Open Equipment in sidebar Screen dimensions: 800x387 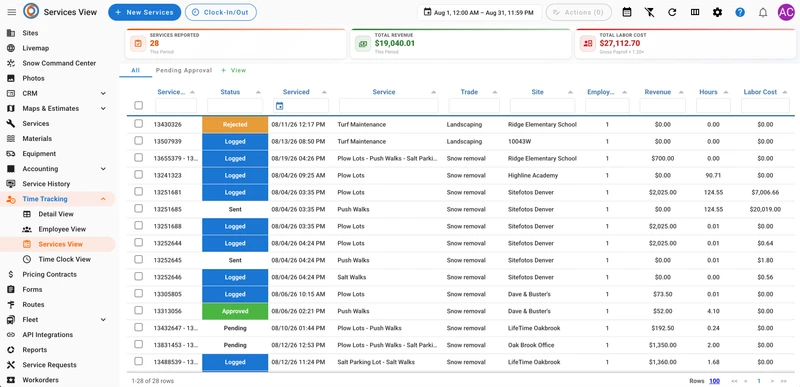[39, 153]
